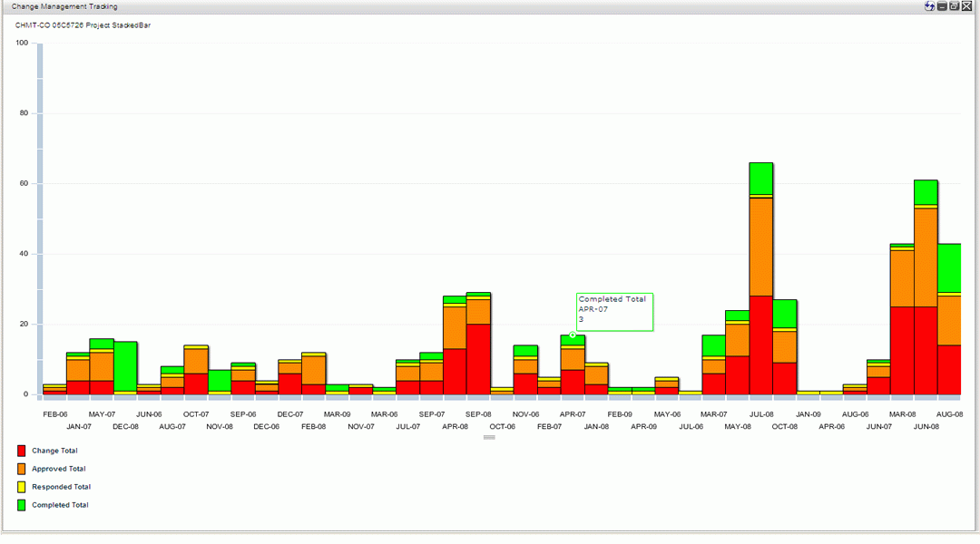Toggle the Responded Total legend label
980x544 pixels.
coord(61,487)
